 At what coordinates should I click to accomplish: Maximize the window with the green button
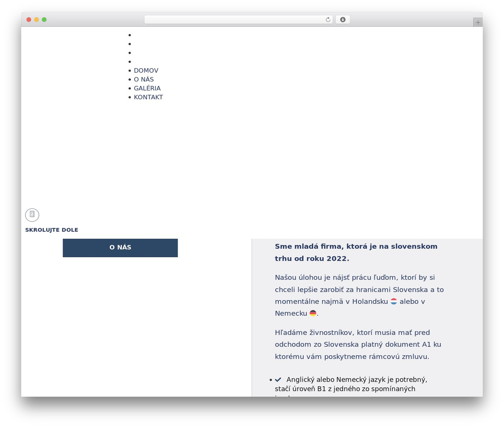(44, 20)
